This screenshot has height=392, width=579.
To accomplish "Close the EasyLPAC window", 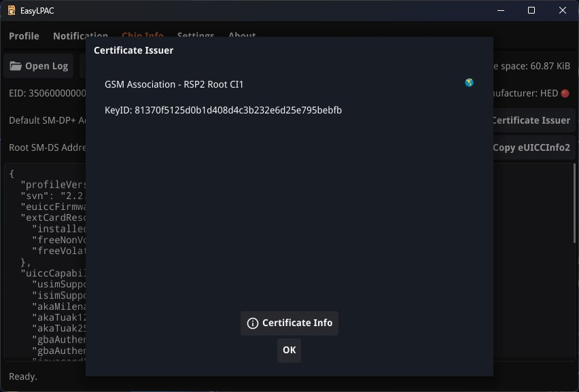I will (563, 10).
